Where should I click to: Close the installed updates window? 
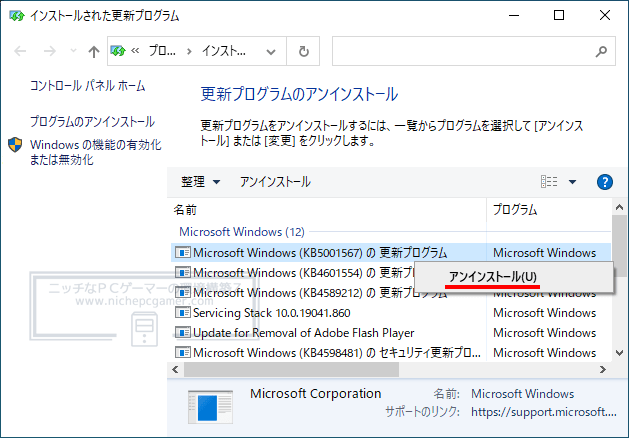(x=605, y=16)
